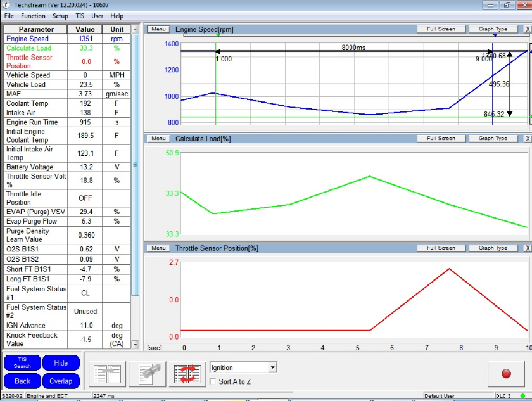Screen dimensions: 532x401
Task: Click the red record button
Action: click(506, 374)
